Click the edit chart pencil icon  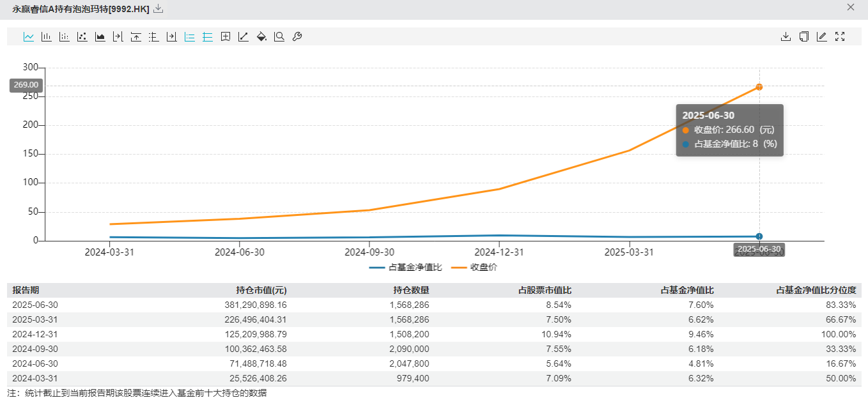(822, 37)
